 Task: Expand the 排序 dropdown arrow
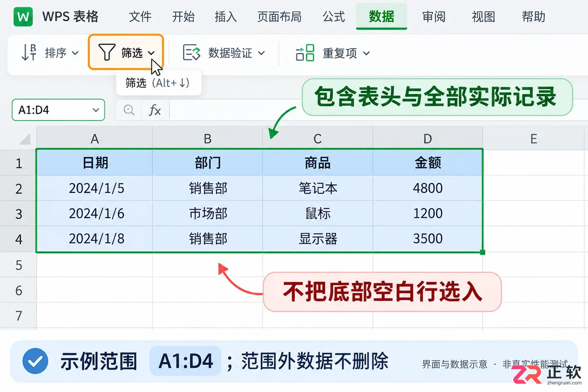[x=75, y=53]
